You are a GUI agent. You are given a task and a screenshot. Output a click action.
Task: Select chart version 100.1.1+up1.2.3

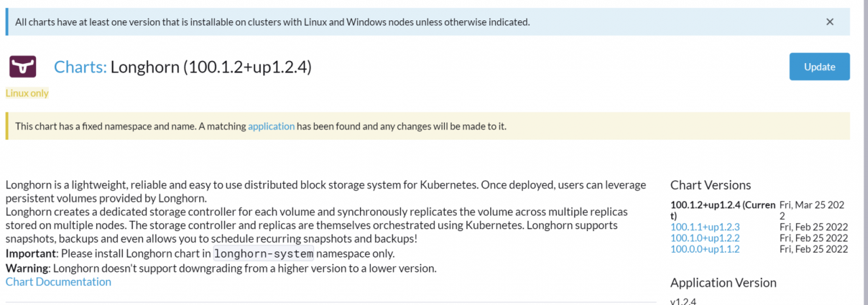[x=705, y=227]
